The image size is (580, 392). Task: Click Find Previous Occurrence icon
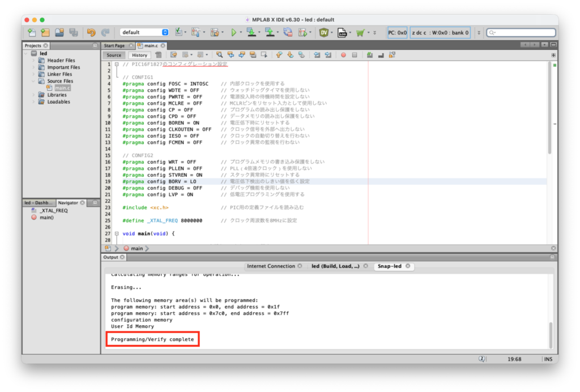click(x=231, y=55)
